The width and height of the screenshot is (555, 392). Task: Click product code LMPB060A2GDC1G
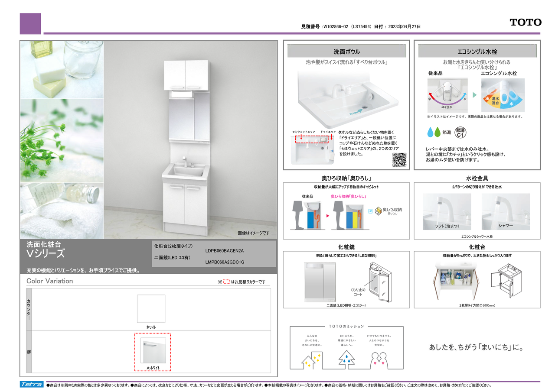pyautogui.click(x=225, y=262)
